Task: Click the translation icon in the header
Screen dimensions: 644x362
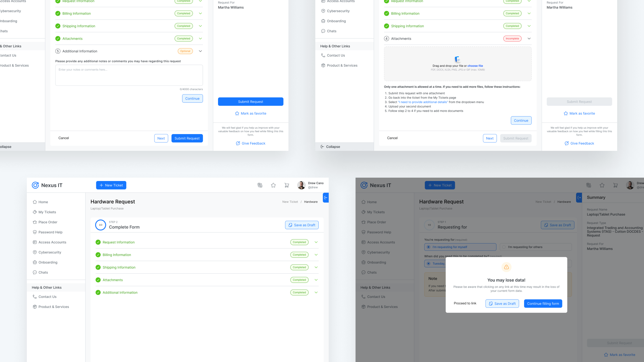Action: (x=260, y=185)
